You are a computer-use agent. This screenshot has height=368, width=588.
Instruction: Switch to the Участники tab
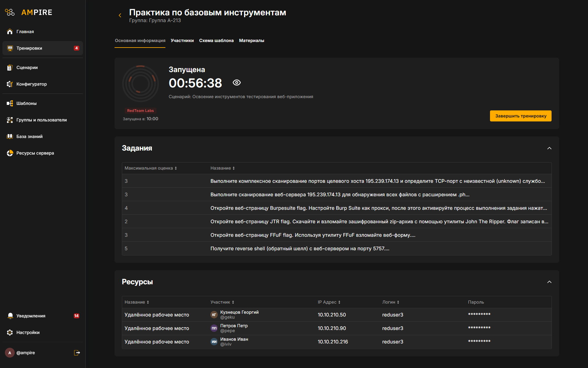(182, 40)
